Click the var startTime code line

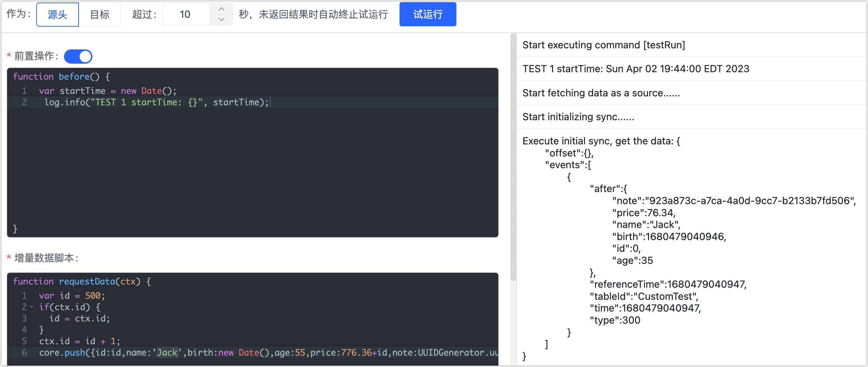click(107, 91)
